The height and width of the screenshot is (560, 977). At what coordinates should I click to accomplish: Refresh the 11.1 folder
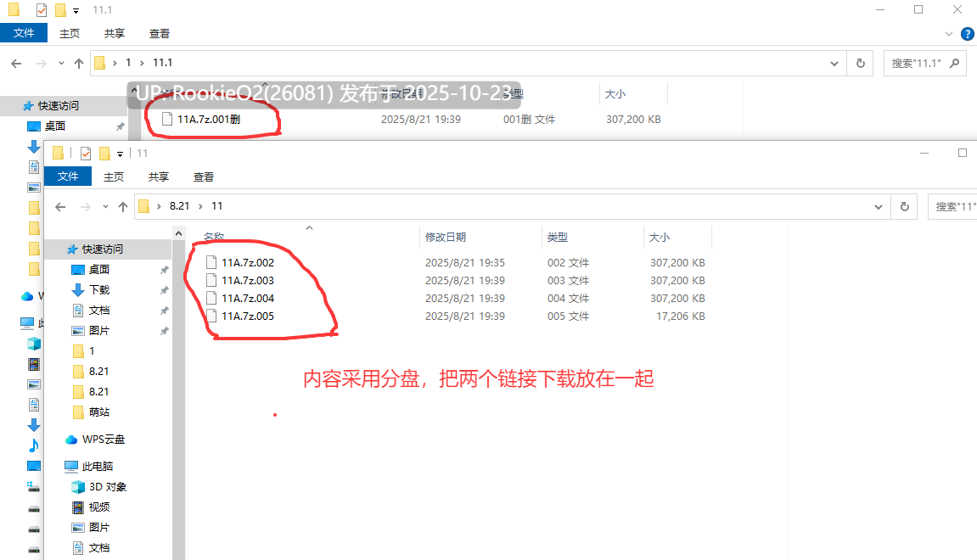pyautogui.click(x=861, y=64)
